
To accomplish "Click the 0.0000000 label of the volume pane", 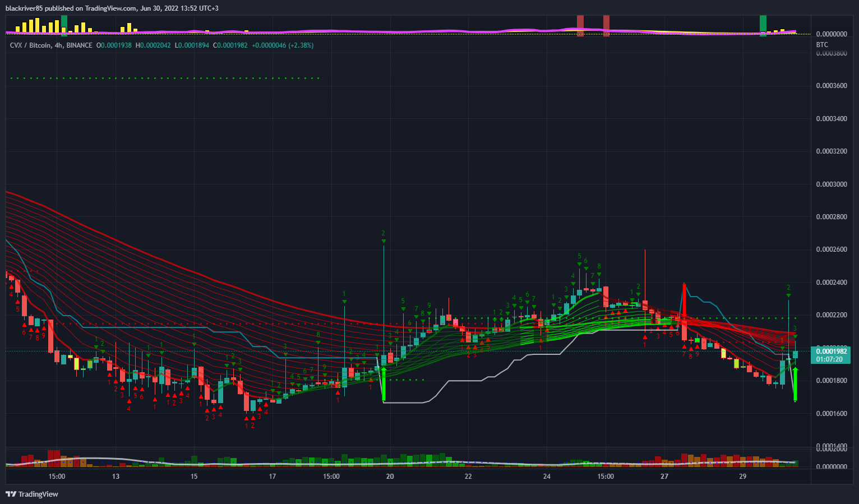I will pyautogui.click(x=832, y=466).
